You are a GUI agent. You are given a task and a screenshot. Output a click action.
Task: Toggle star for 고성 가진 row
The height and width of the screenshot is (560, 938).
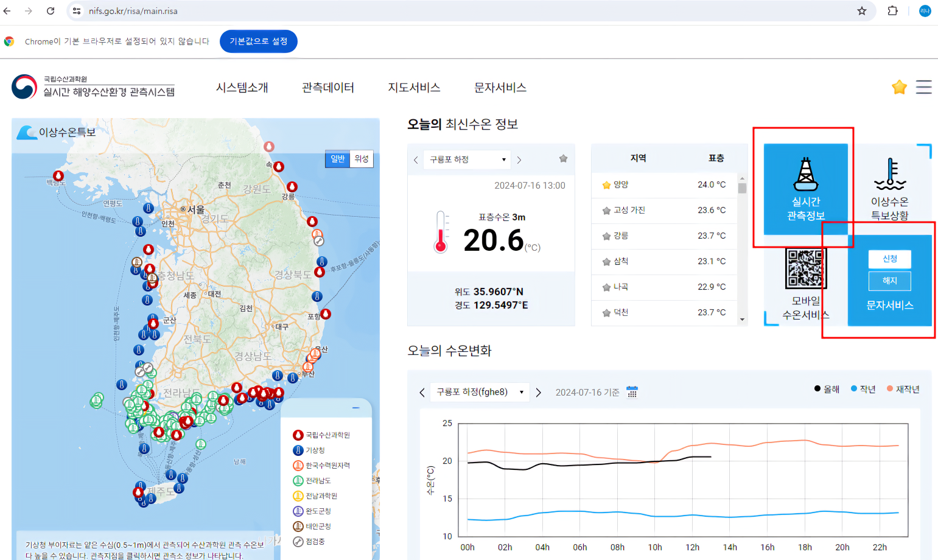(606, 211)
